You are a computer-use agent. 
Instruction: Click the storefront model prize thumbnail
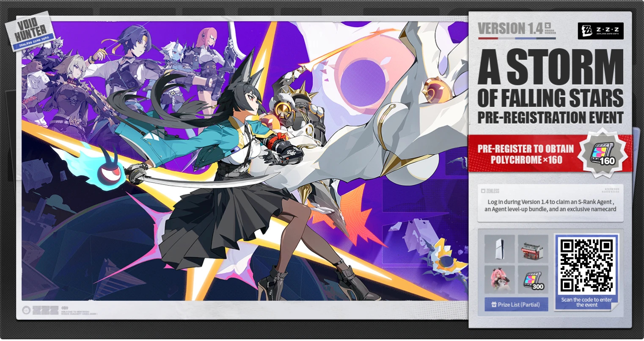click(533, 249)
